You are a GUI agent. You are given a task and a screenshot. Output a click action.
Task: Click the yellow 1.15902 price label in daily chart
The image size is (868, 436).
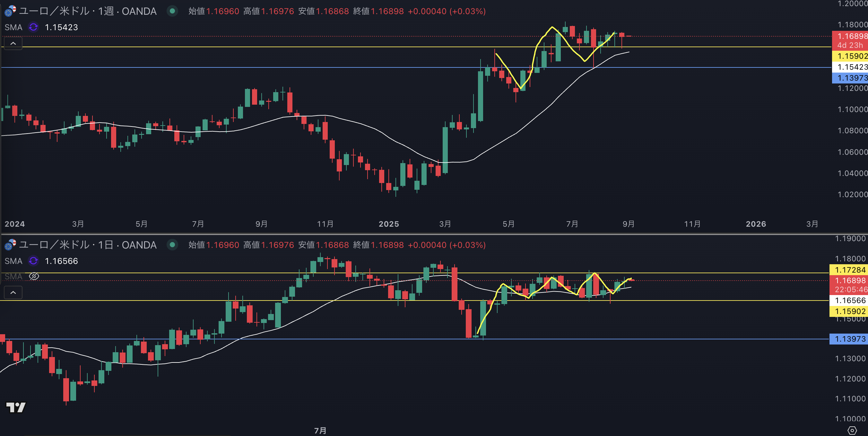[849, 311]
